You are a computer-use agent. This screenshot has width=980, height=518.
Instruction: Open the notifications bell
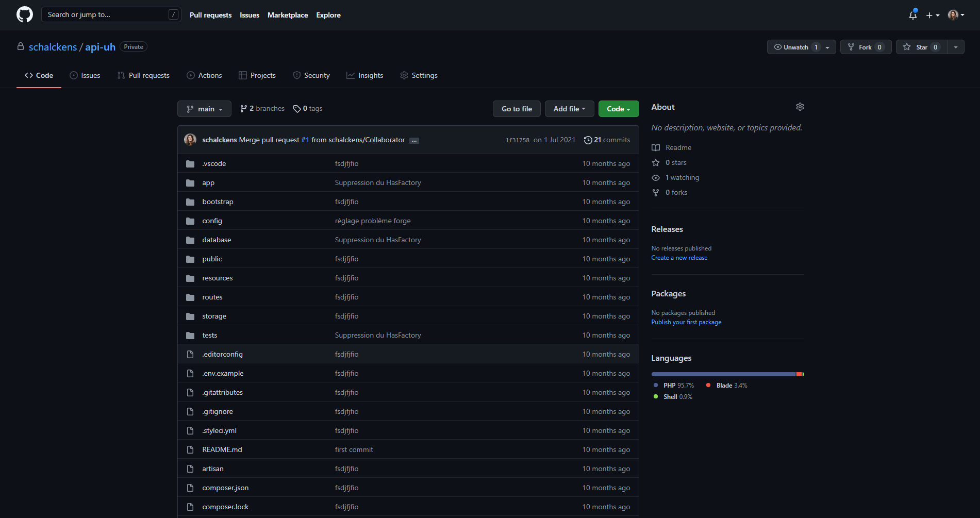[x=912, y=15]
